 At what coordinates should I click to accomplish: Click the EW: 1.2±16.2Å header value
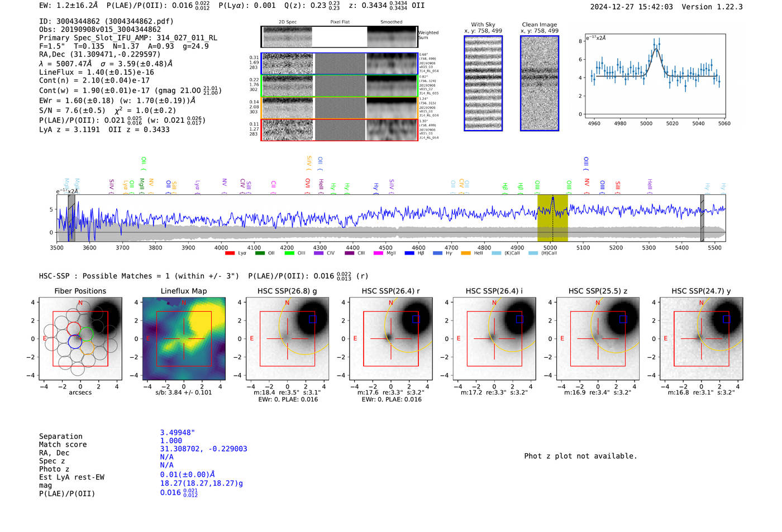pyautogui.click(x=68, y=5)
